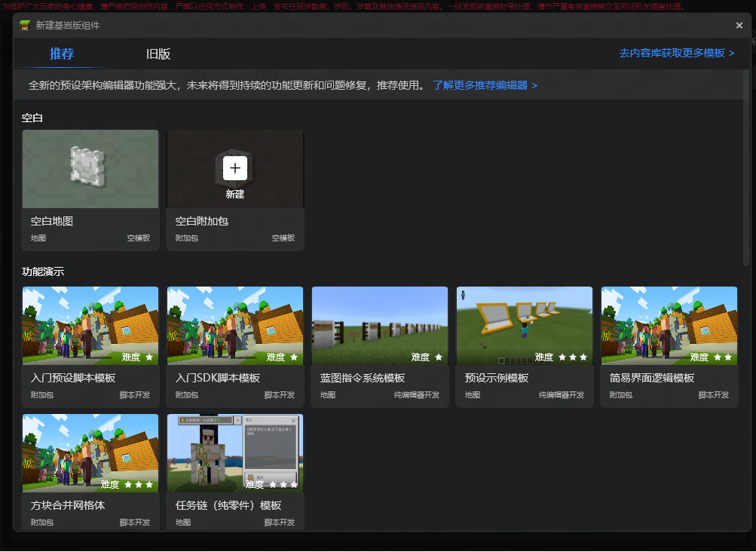Click difficulty star on 入门预设脚本模板
This screenshot has height=552, width=756.
(149, 357)
